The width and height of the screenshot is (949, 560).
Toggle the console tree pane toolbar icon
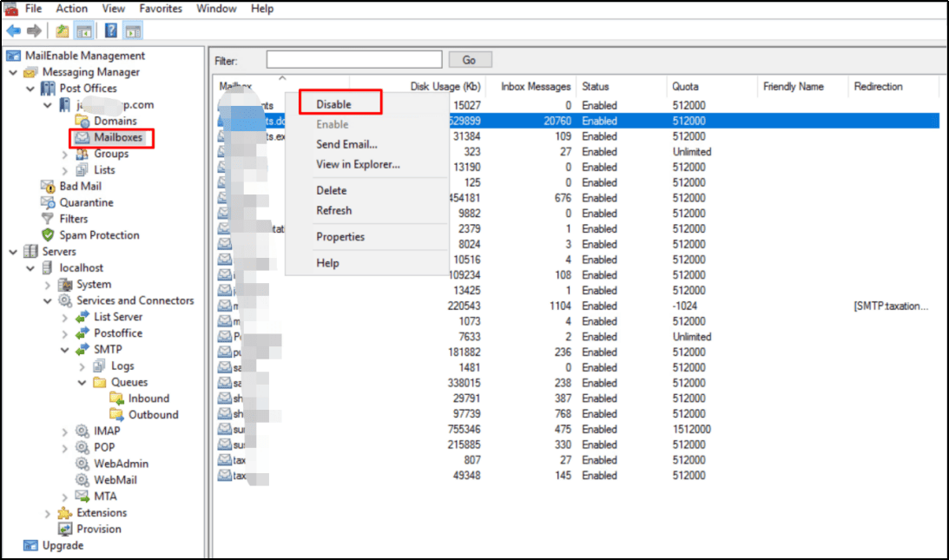click(84, 31)
